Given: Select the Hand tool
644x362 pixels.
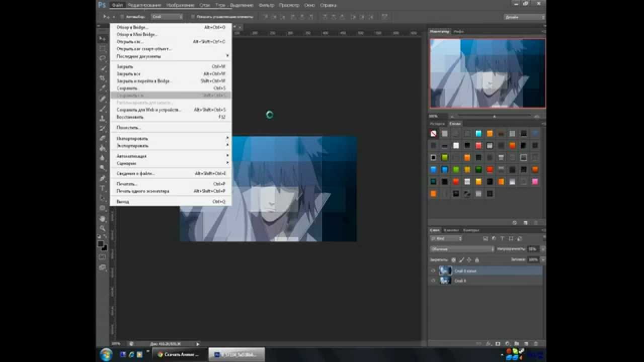Looking at the screenshot, I should click(x=103, y=218).
